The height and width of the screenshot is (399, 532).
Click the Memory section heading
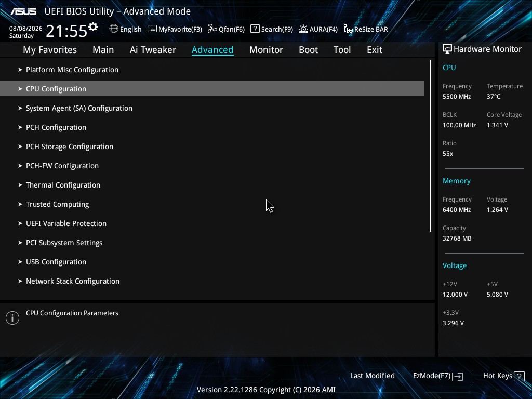pyautogui.click(x=456, y=181)
